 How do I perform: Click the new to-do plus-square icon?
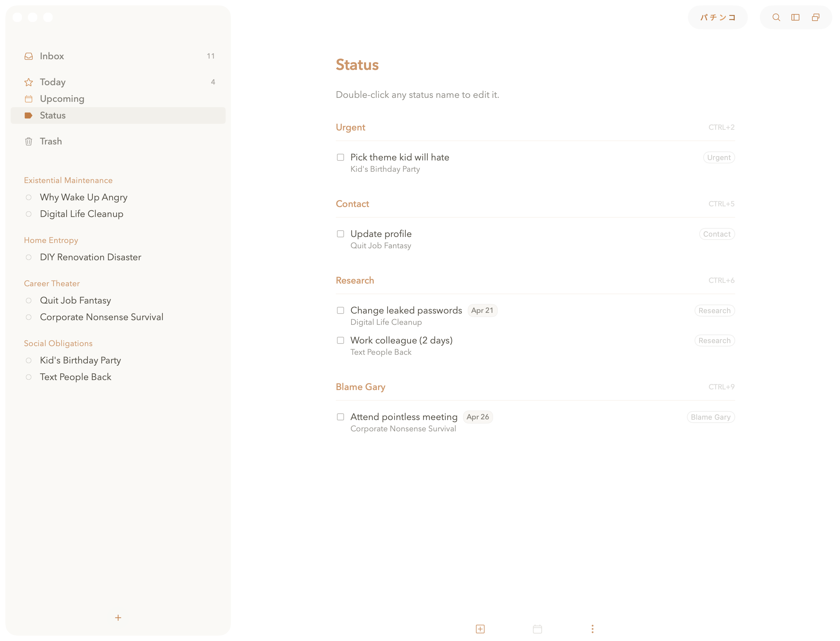click(x=480, y=629)
